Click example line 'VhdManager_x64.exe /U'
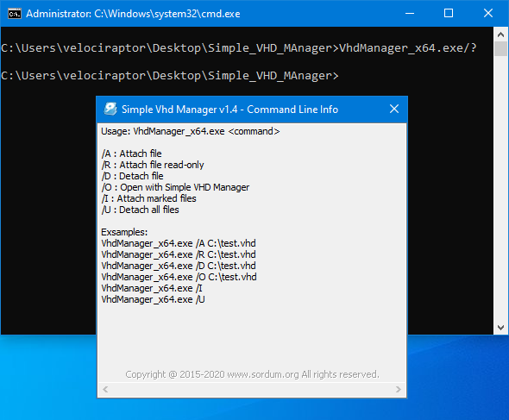509x420 pixels. (x=153, y=299)
